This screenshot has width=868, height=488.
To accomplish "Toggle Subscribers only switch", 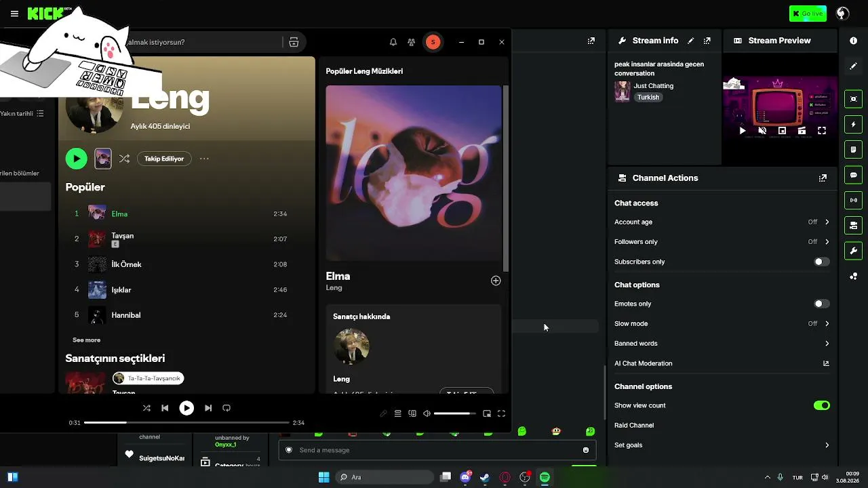I will [x=822, y=262].
